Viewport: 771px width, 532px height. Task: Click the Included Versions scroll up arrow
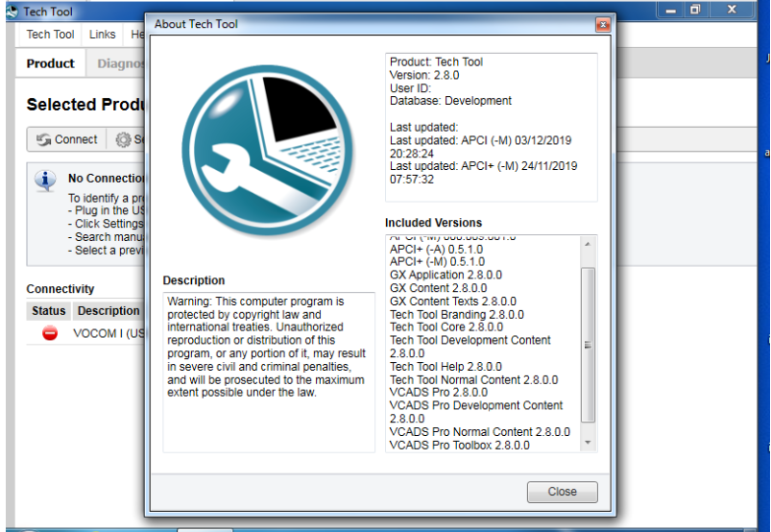pyautogui.click(x=588, y=244)
